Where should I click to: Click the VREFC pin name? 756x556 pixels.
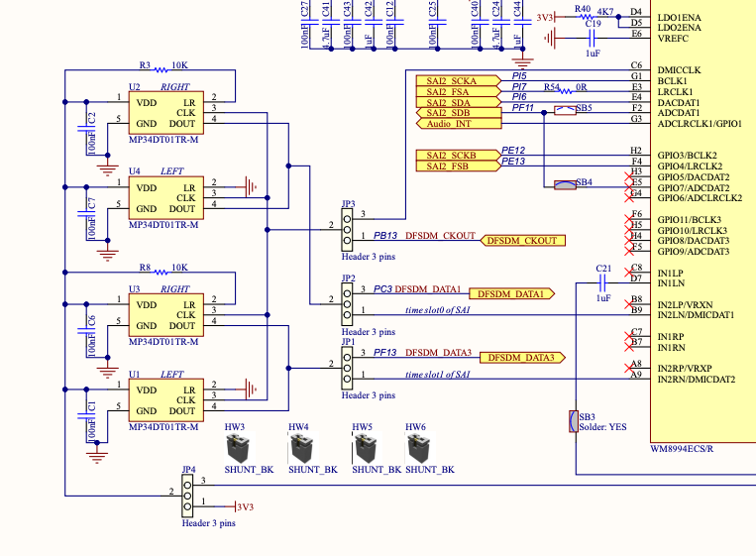pos(673,38)
